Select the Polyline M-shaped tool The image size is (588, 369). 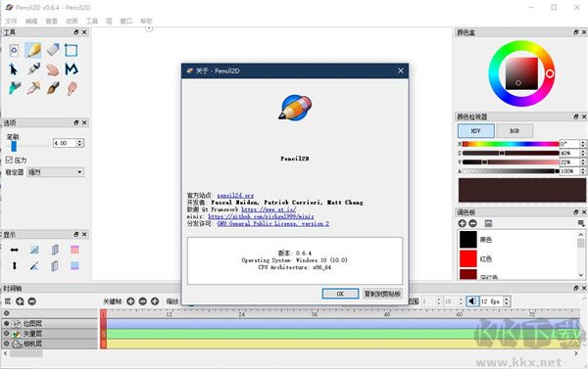click(x=72, y=69)
